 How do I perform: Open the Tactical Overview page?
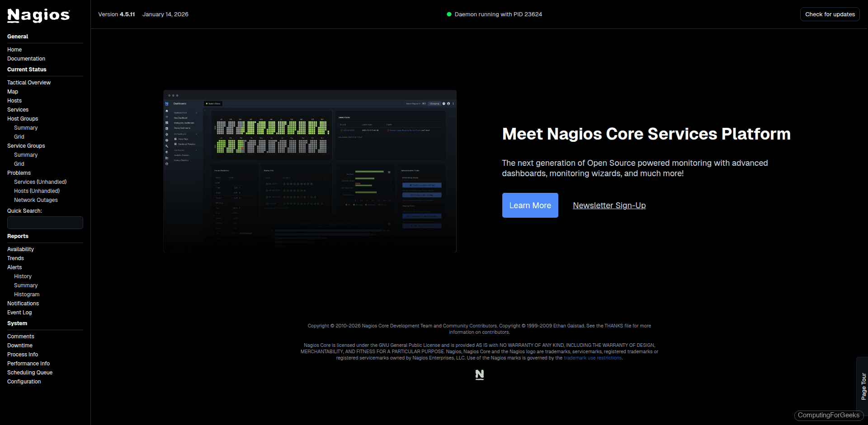pyautogui.click(x=28, y=82)
